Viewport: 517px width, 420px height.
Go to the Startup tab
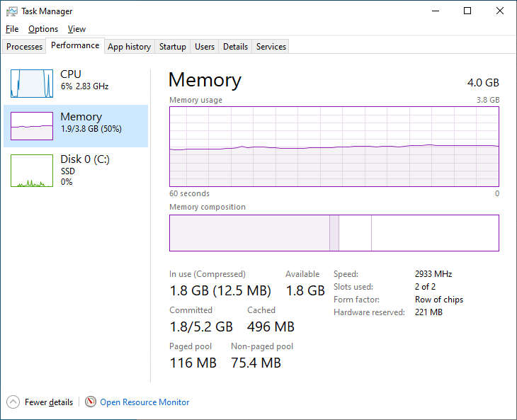[173, 47]
